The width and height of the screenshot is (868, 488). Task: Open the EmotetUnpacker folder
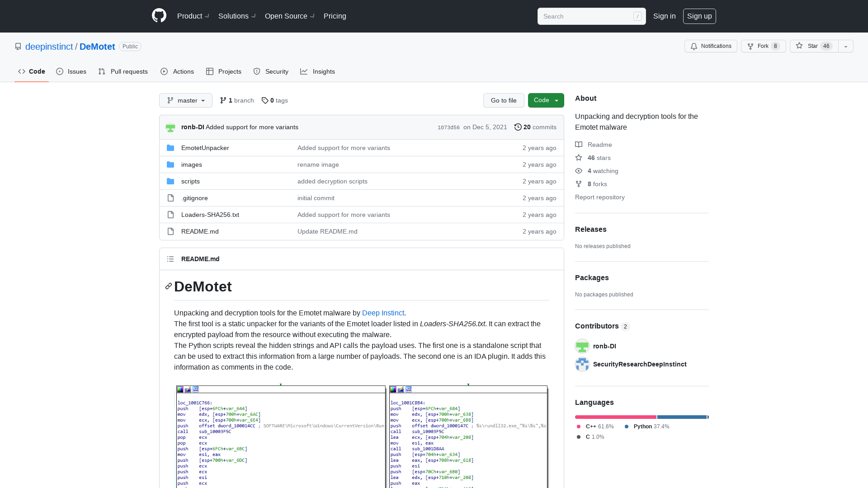pos(205,148)
